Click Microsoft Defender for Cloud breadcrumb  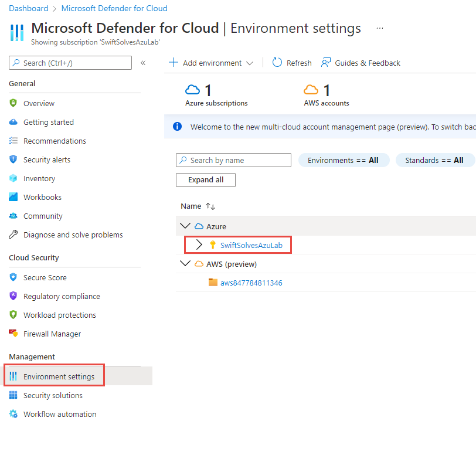(x=114, y=8)
